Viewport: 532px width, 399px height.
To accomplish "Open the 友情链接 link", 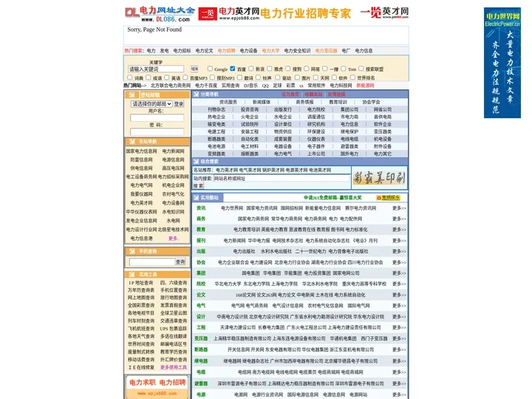I will point(336,95).
